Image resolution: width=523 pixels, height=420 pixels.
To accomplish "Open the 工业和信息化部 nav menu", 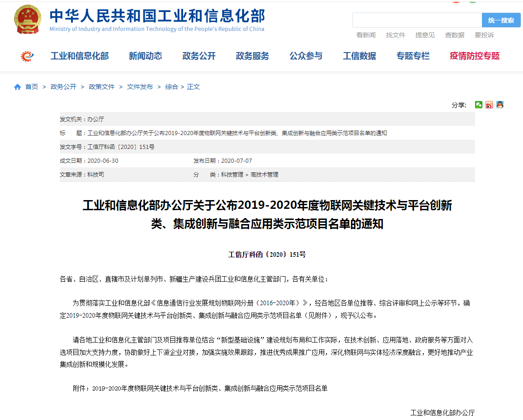I will click(80, 56).
